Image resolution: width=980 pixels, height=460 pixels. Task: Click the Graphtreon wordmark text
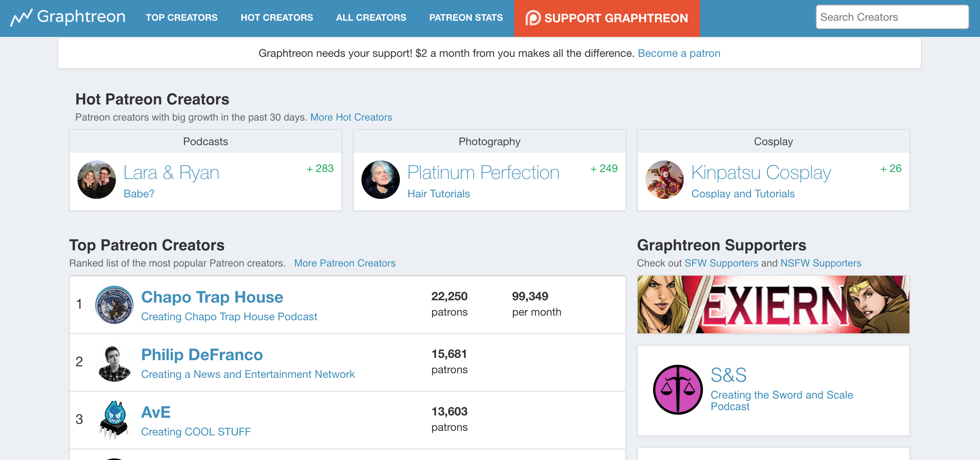coord(81,17)
